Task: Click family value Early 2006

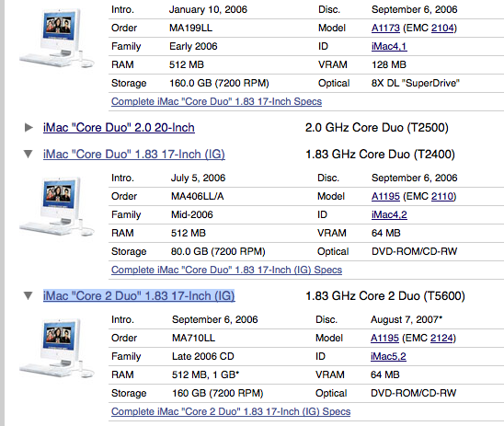Action: tap(193, 46)
